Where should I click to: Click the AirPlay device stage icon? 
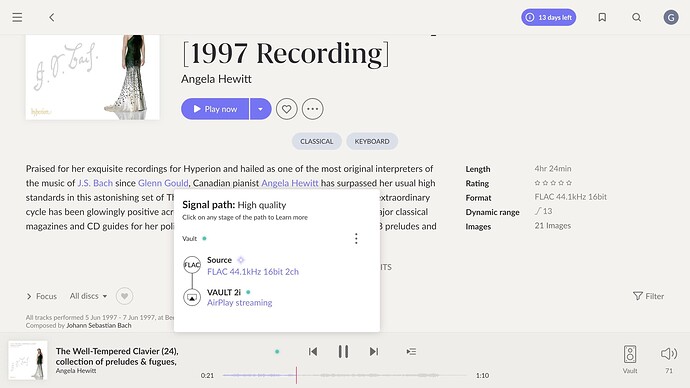[x=192, y=297]
